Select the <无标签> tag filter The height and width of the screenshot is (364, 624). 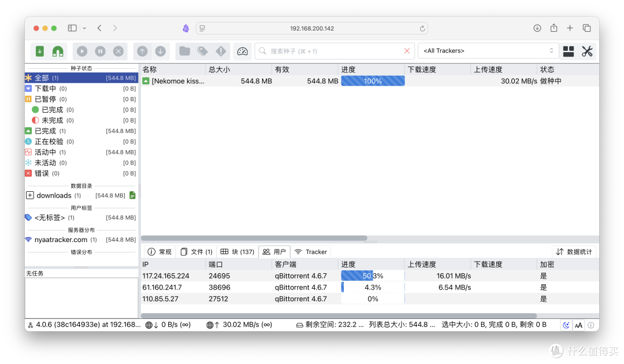pos(81,218)
